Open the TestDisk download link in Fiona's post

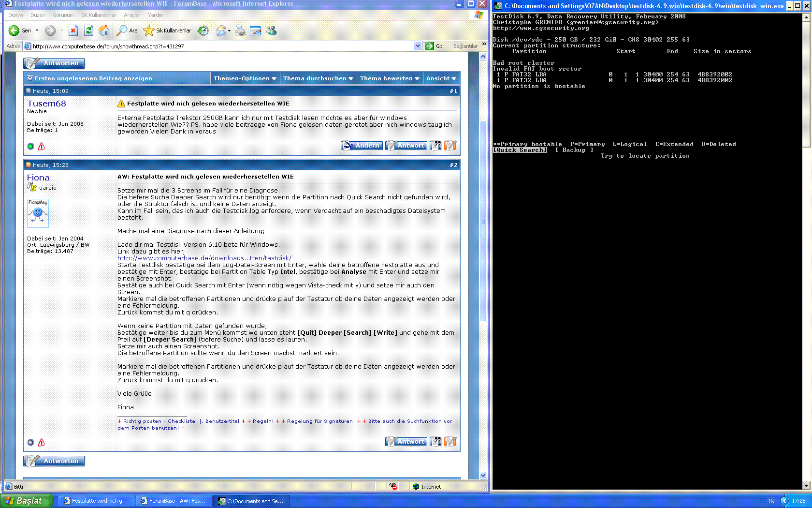[203, 258]
